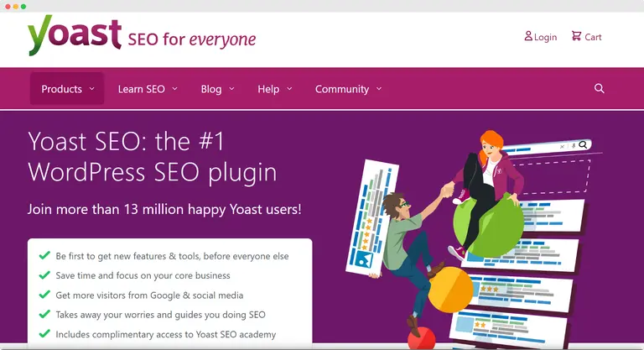The width and height of the screenshot is (644, 350).
Task: Click the Yoast logo
Action: point(75,35)
